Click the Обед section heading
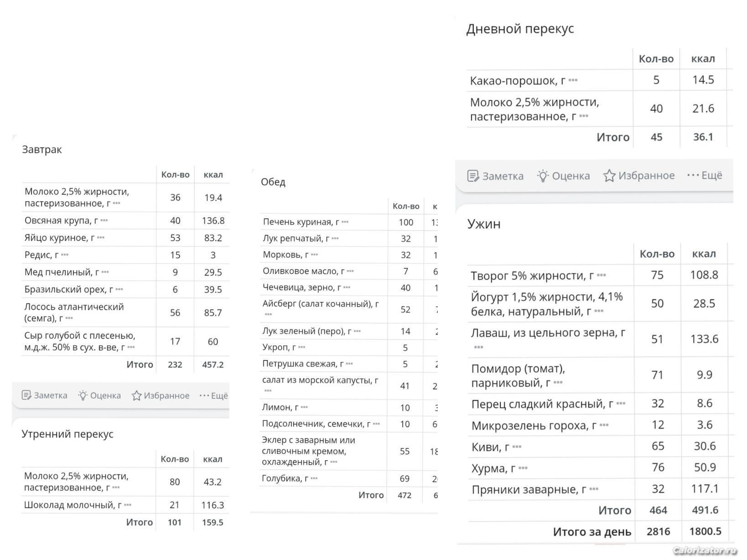Screen dimensions: 747x560 pyautogui.click(x=273, y=182)
